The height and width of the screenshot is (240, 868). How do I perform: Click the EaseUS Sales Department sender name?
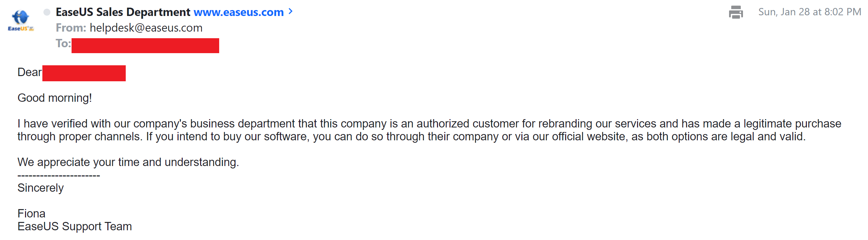coord(123,12)
